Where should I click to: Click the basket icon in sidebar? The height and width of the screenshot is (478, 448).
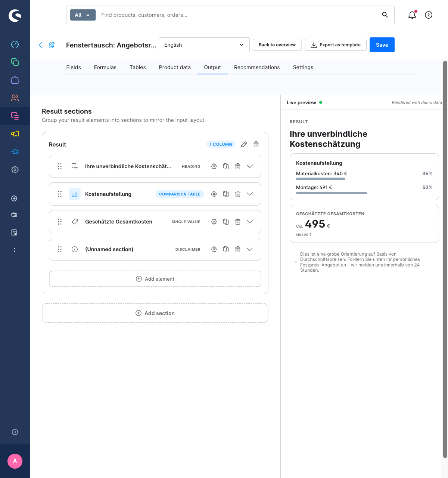click(x=14, y=215)
